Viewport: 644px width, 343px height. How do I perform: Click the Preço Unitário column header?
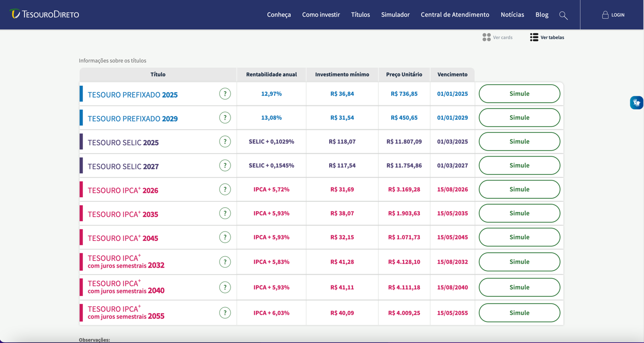pos(404,74)
